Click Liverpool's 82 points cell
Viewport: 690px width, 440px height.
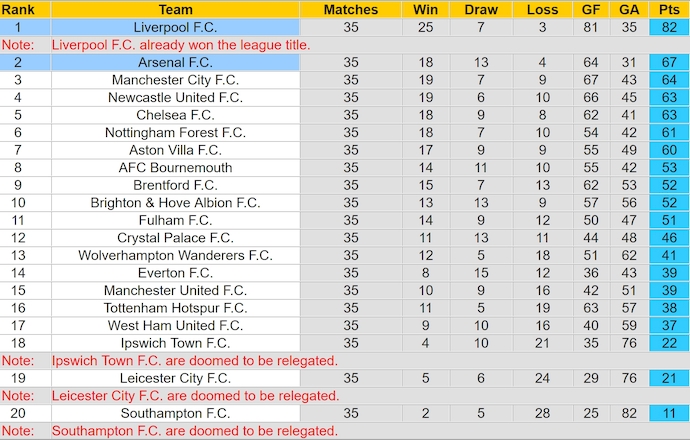669,27
